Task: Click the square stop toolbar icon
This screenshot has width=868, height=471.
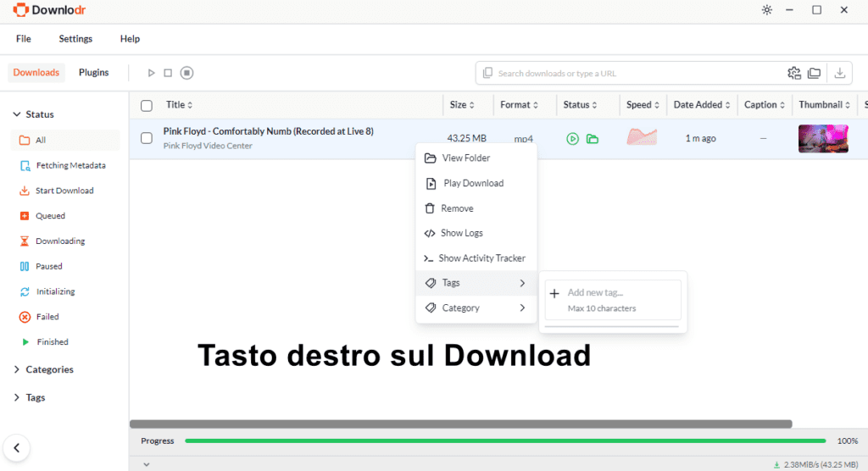Action: coord(168,73)
